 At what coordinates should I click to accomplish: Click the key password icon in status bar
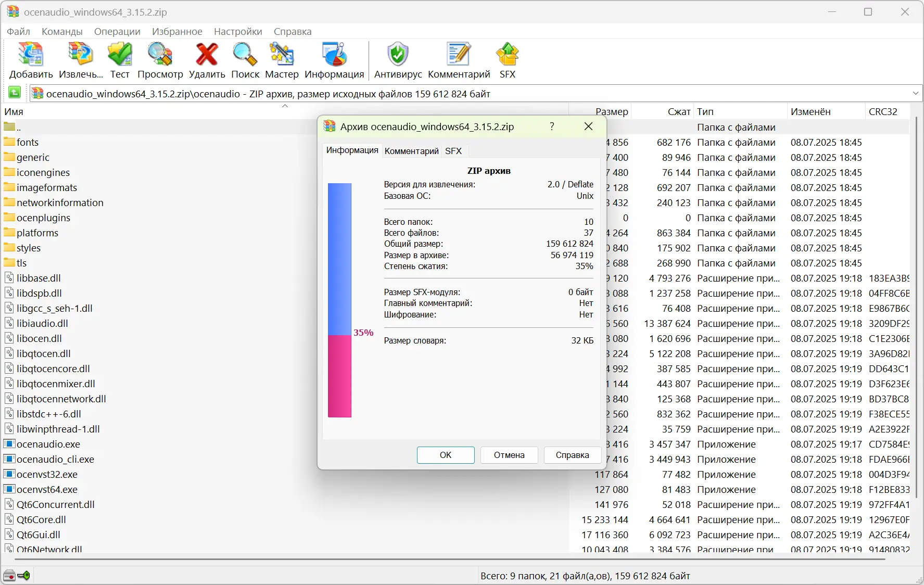click(x=24, y=576)
